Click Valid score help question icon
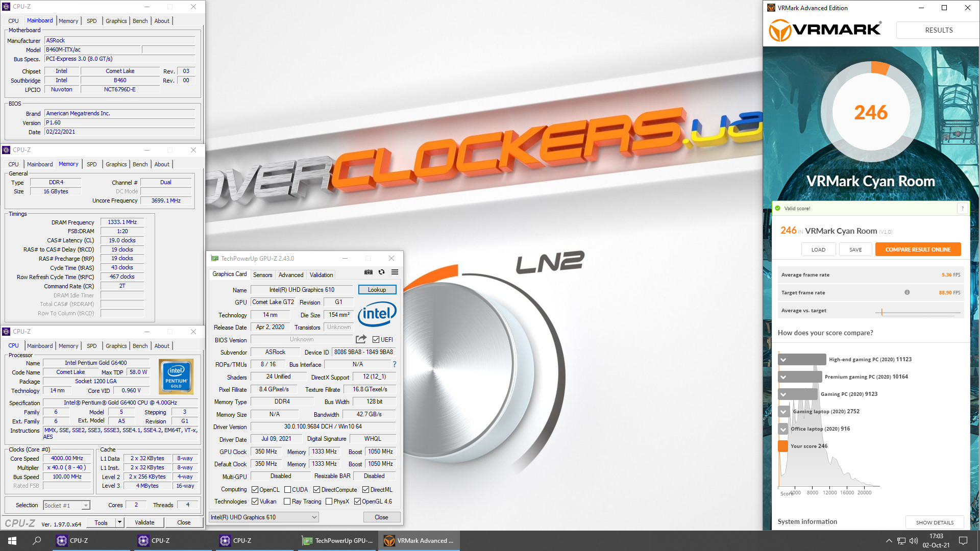The image size is (980, 551). (x=963, y=208)
